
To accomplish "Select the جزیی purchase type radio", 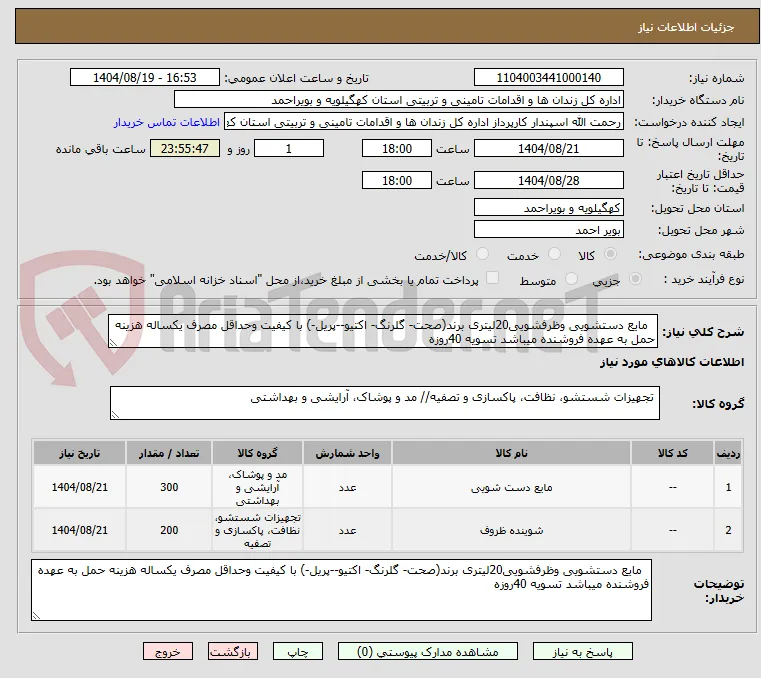I will pyautogui.click(x=635, y=279).
